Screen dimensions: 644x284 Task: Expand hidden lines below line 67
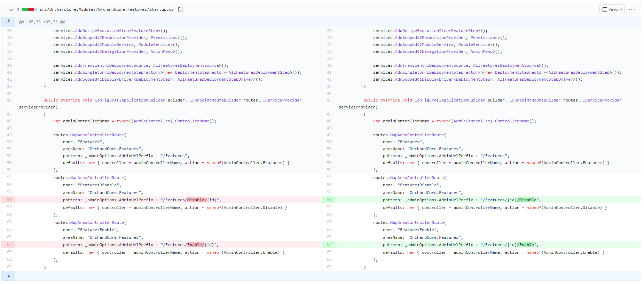coord(9,276)
